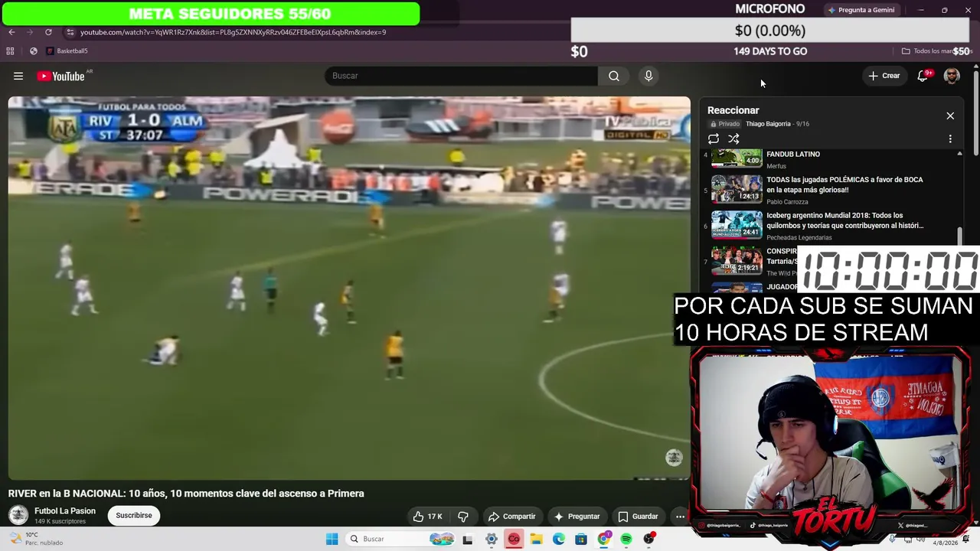This screenshot has width=980, height=551.
Task: Open the Futbol La Pasion channel name
Action: (65, 511)
